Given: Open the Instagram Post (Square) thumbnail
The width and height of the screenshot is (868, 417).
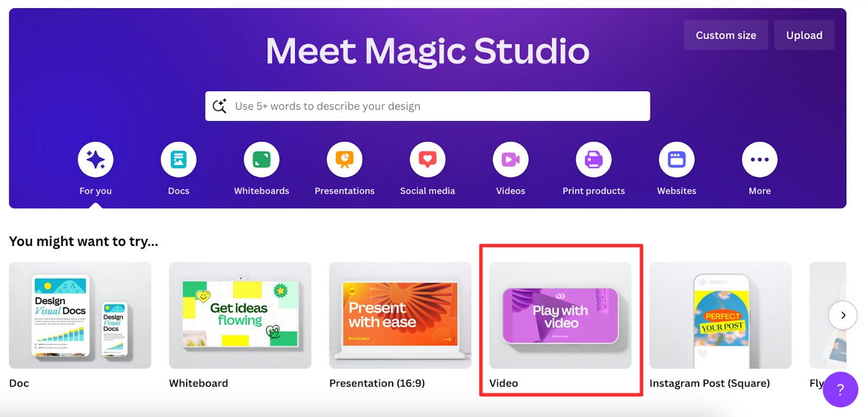Looking at the screenshot, I should pyautogui.click(x=720, y=315).
